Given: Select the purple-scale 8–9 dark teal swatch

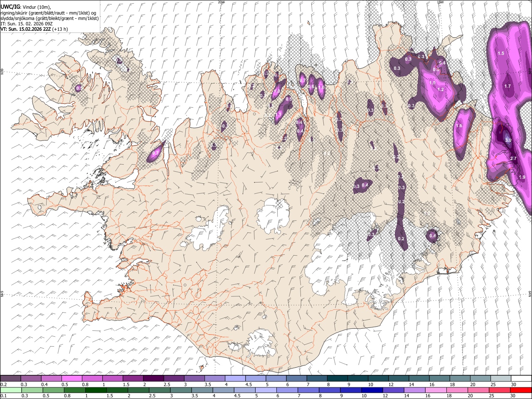Looking at the screenshot, I should (337, 379).
